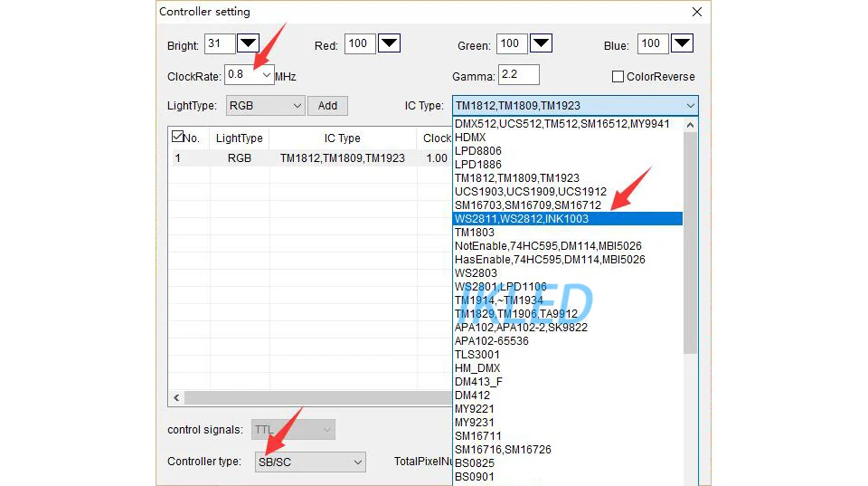Click row 1 IC Type cell TM1812,TM1809,TM1923
868x486 pixels.
tap(342, 158)
